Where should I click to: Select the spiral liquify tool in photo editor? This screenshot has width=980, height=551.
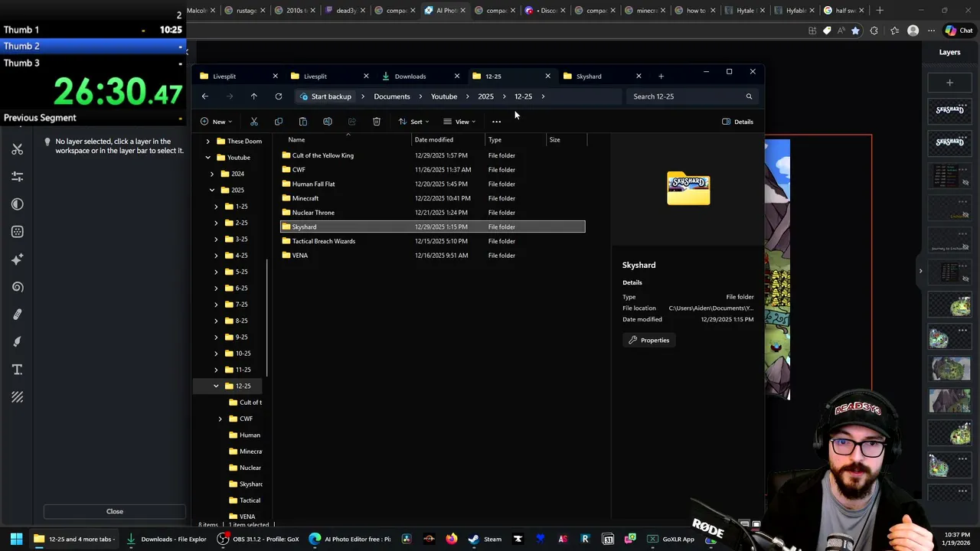pos(18,287)
